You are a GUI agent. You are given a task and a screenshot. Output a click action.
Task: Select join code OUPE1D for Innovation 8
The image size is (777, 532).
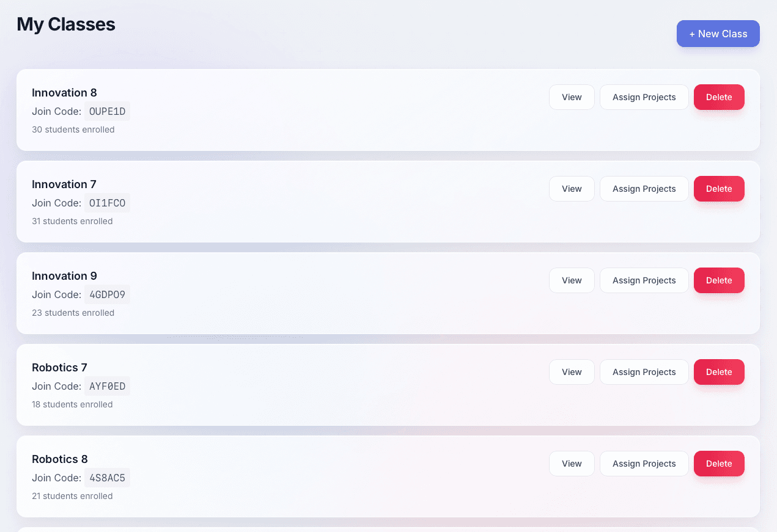pyautogui.click(x=107, y=111)
